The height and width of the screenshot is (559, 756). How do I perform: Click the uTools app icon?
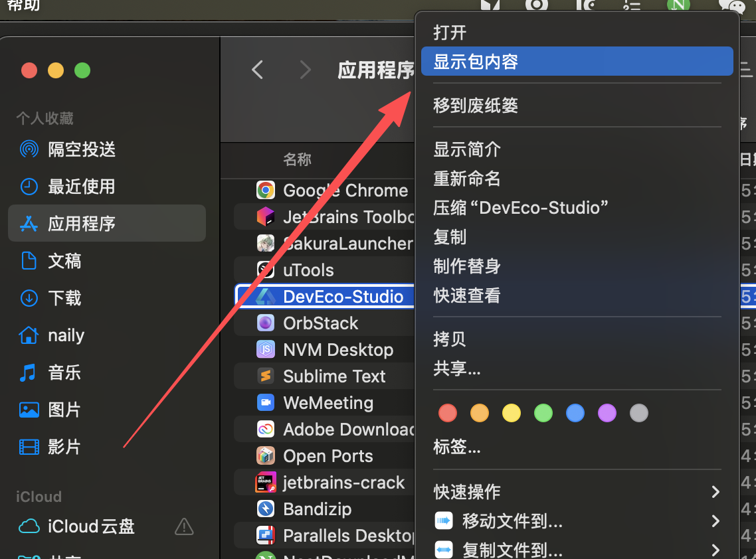(266, 270)
